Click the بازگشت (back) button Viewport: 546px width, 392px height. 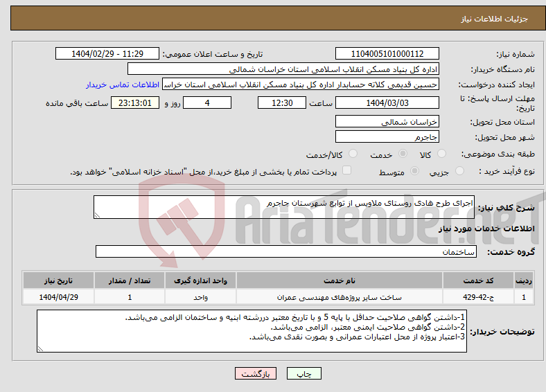pos(256,373)
